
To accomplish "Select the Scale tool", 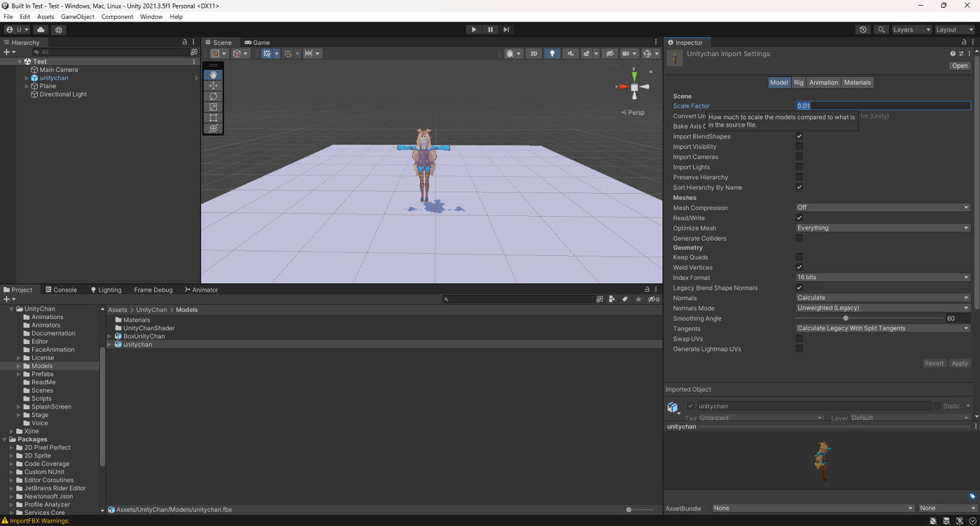I will pyautogui.click(x=213, y=107).
